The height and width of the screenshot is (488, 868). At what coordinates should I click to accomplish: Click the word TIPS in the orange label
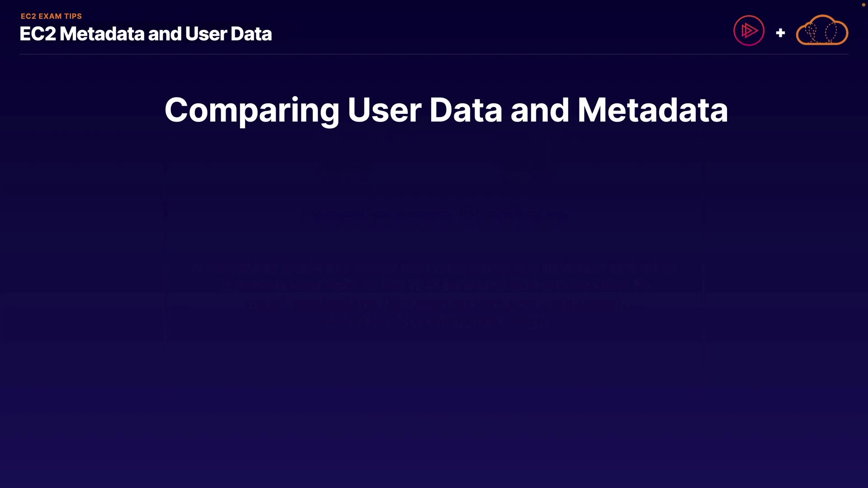[73, 16]
